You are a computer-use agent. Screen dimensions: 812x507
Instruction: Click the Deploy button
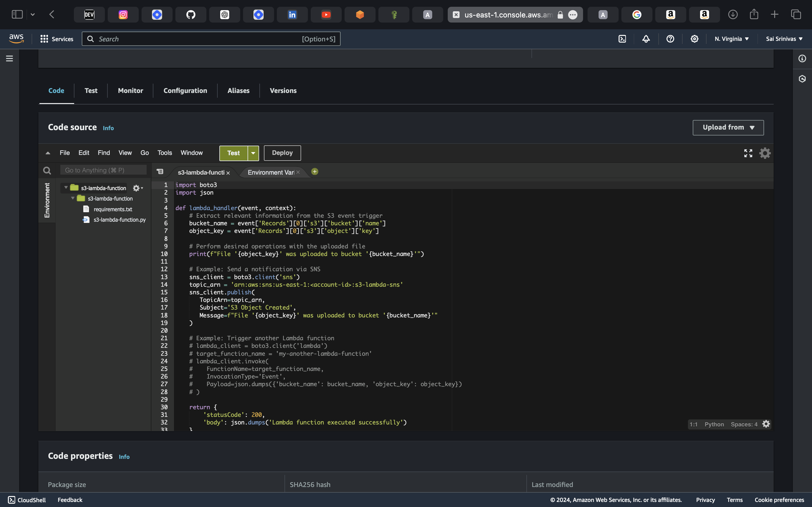(x=282, y=153)
